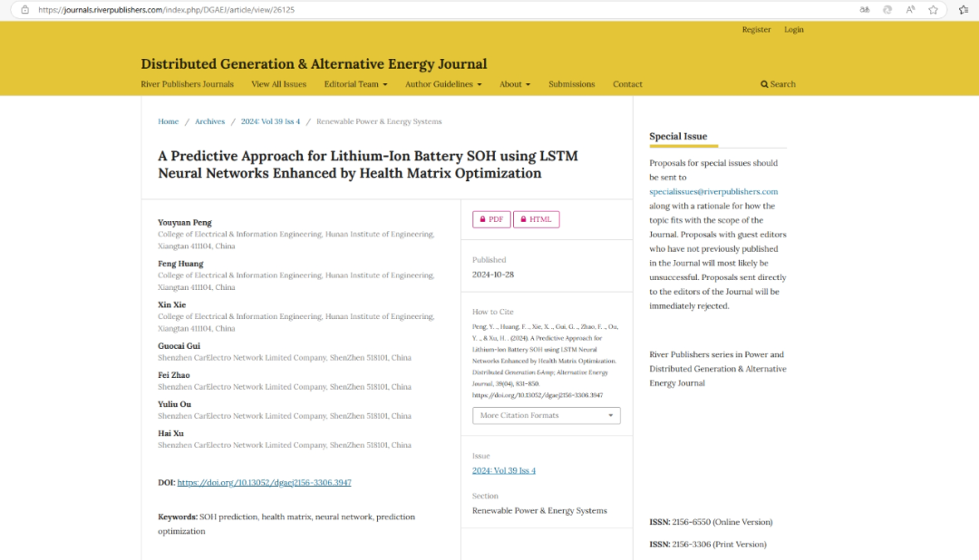Open 2024: Vol 39 Iss 4 issue link
This screenshot has width=979, height=560.
504,470
